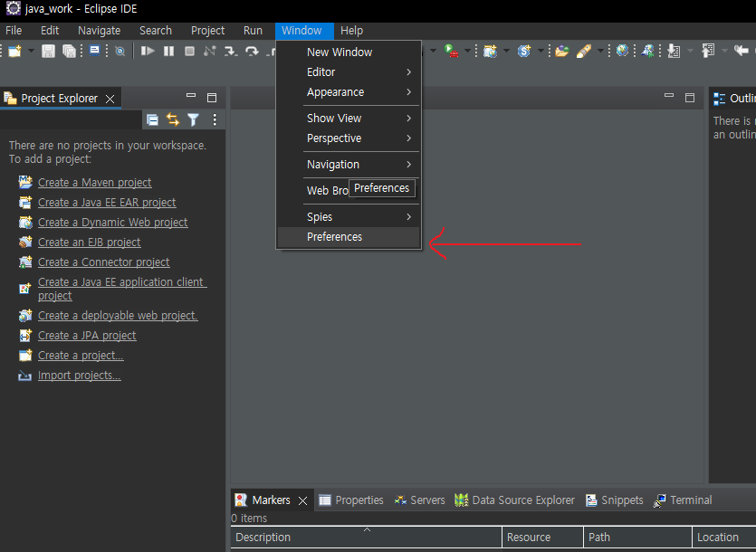The image size is (756, 552).
Task: Expand the Show View submenu
Action: pyautogui.click(x=349, y=119)
